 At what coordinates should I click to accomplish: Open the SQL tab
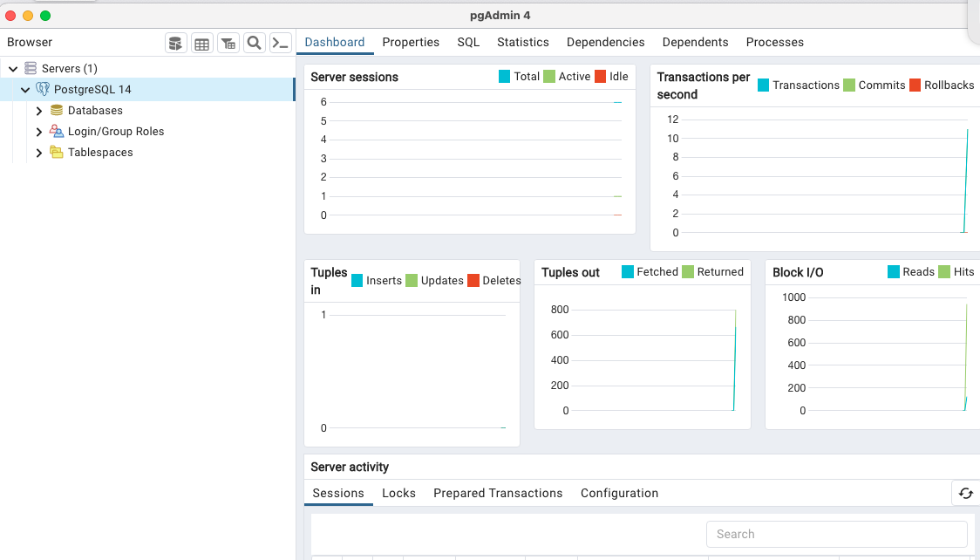click(x=468, y=42)
